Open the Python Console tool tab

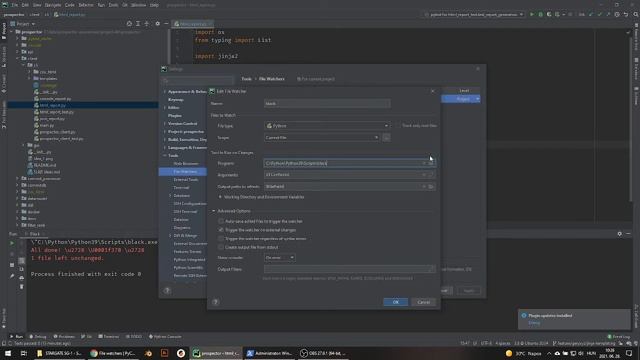pos(165,337)
